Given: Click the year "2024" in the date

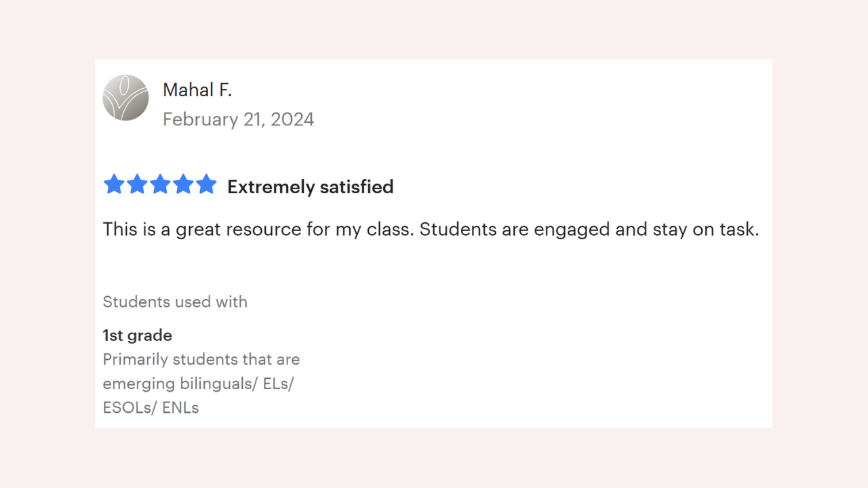Looking at the screenshot, I should pos(292,119).
